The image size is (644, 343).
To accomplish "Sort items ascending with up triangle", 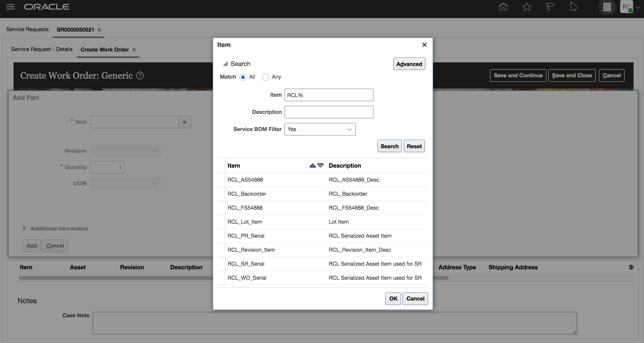I will point(312,165).
